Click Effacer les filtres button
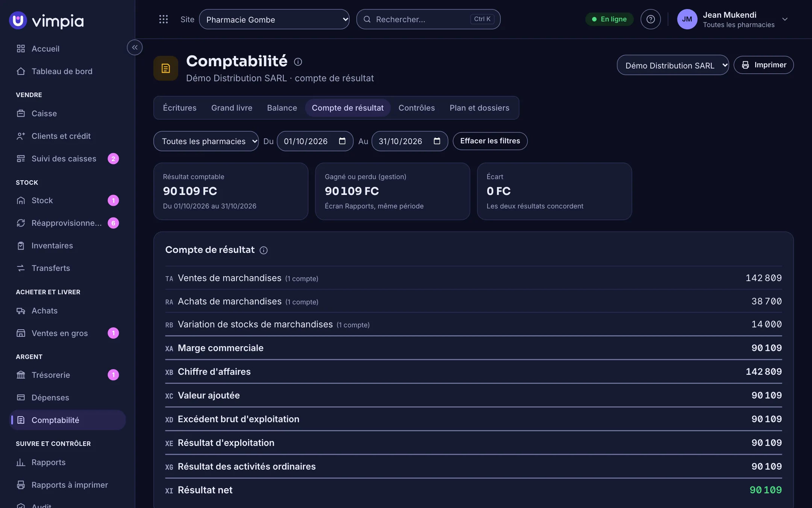The width and height of the screenshot is (812, 508). pyautogui.click(x=490, y=141)
